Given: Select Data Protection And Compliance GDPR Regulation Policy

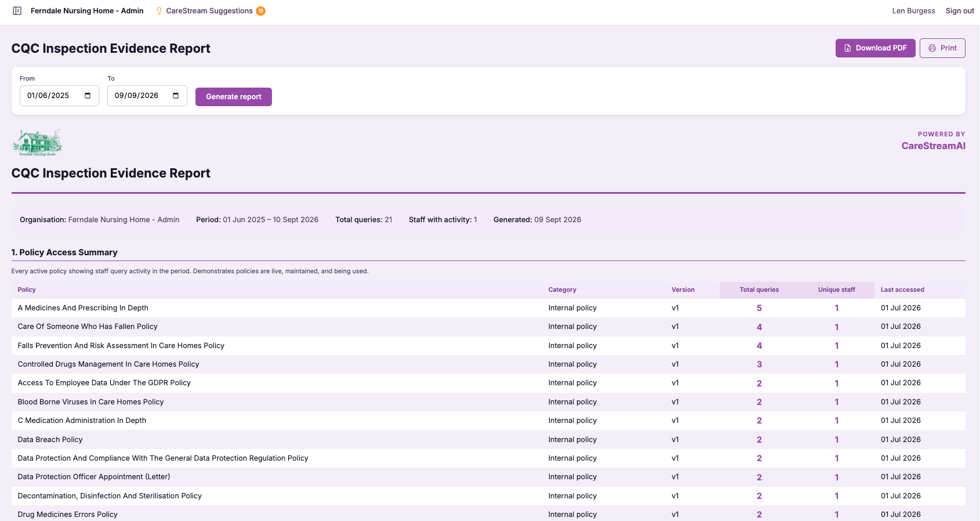Looking at the screenshot, I should pos(488,458).
